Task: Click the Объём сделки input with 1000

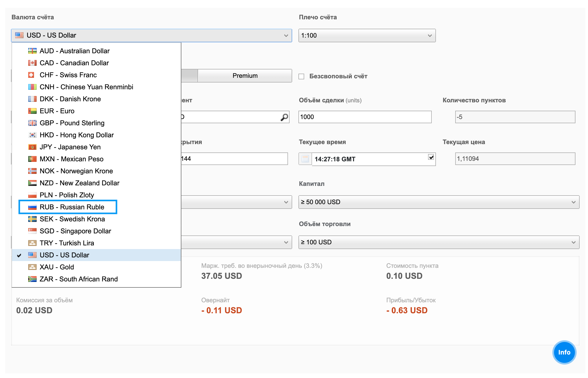Action: tap(365, 117)
